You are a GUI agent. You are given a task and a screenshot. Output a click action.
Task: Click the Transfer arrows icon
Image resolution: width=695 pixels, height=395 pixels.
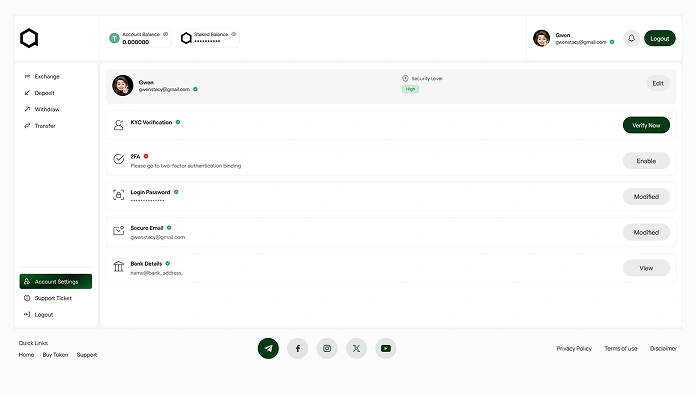(27, 125)
